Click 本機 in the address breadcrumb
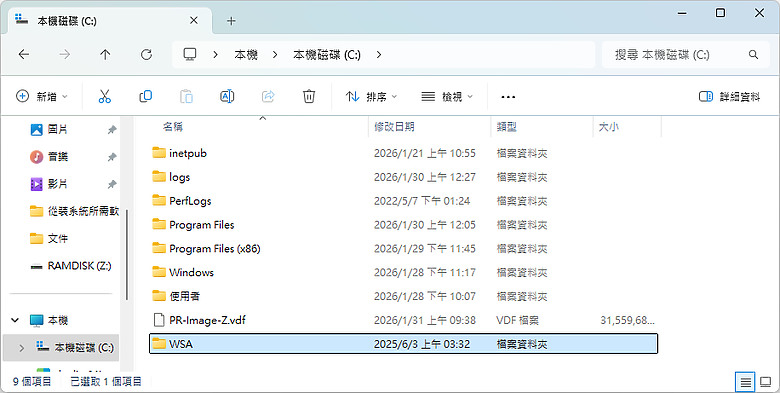This screenshot has width=780, height=393. (246, 55)
